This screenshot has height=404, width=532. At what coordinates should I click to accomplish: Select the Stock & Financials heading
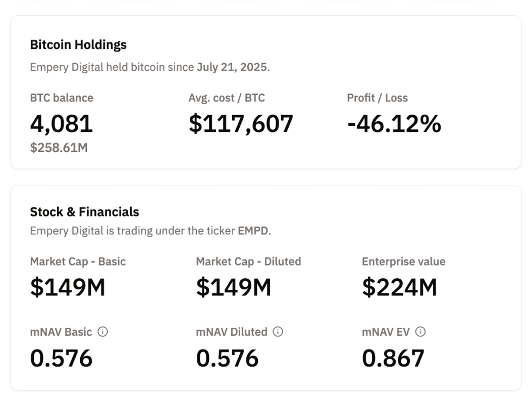pyautogui.click(x=84, y=212)
